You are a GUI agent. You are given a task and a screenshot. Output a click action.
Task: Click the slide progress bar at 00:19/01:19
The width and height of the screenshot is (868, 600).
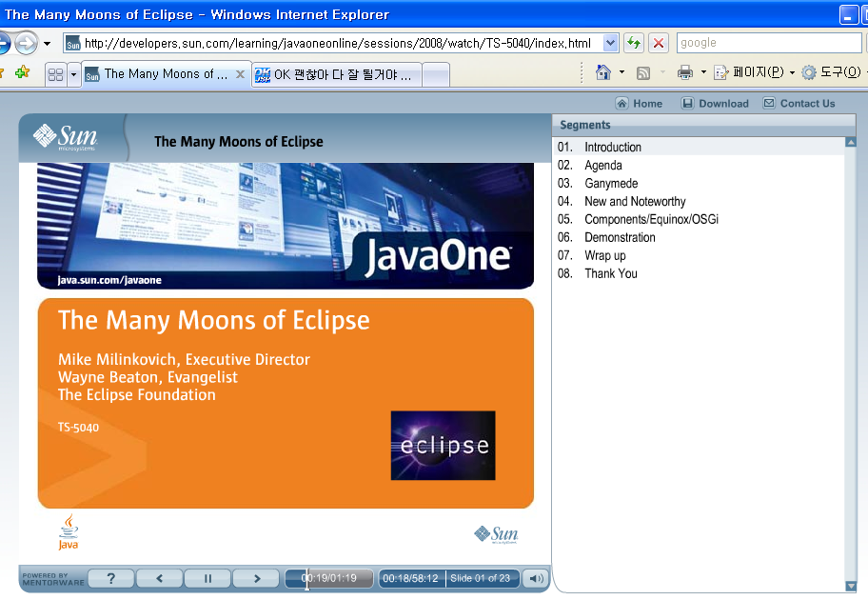tap(329, 578)
